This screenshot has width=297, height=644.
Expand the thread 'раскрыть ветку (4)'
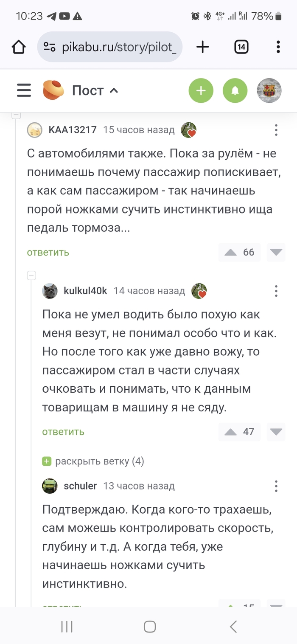click(x=95, y=461)
